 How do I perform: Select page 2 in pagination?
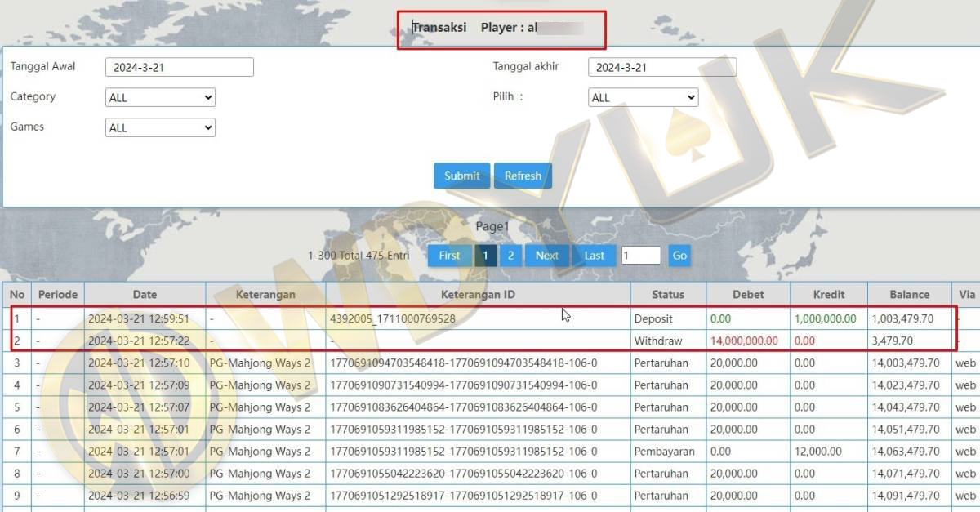[x=510, y=256]
